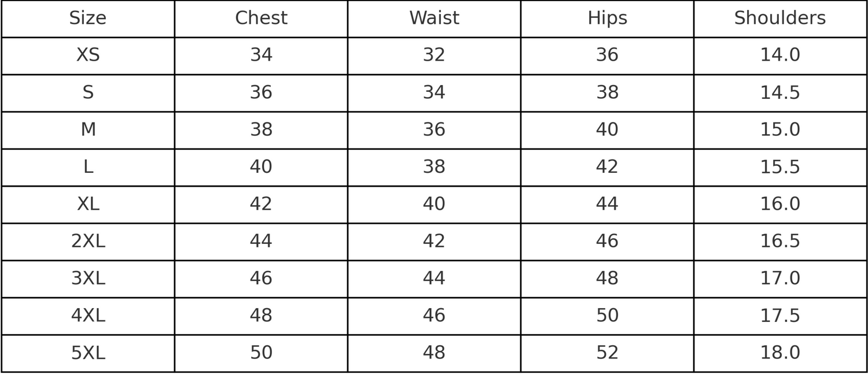Click the 5XL size row label
868x374 pixels.
(x=87, y=353)
